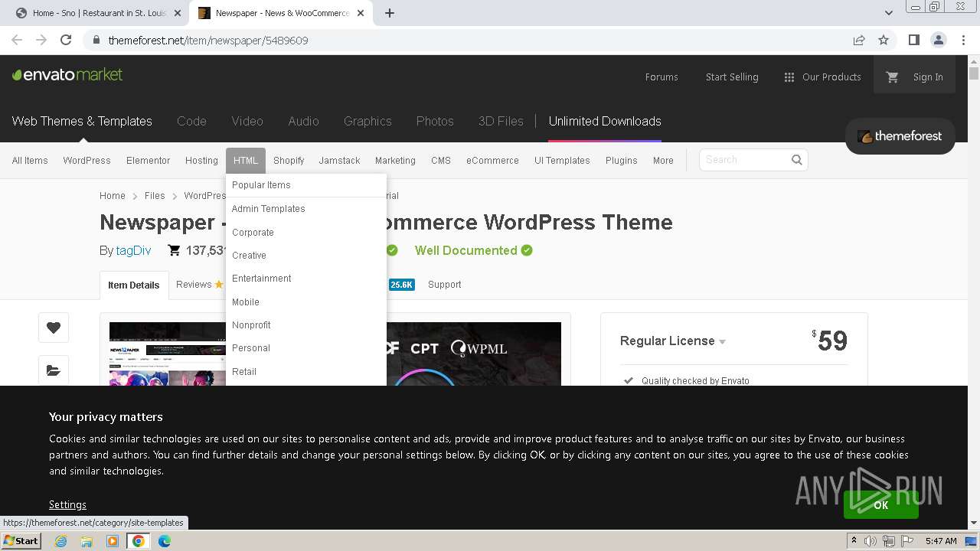Screen dimensions: 980x551
Task: Click the network icon in system tray
Action: (x=888, y=541)
